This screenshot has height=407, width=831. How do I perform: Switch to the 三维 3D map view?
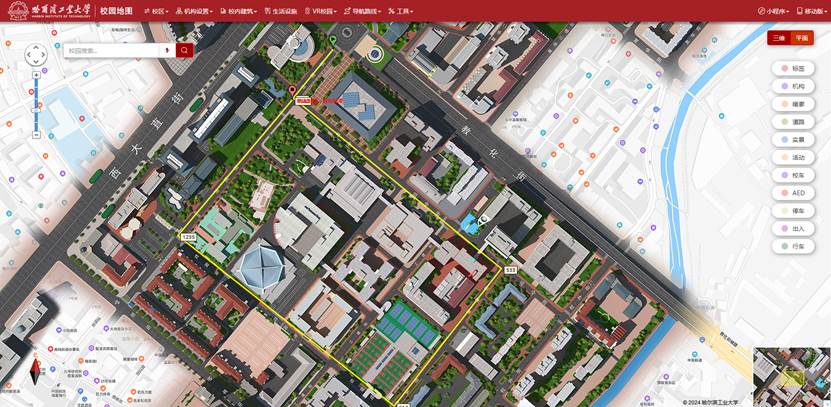coord(779,38)
